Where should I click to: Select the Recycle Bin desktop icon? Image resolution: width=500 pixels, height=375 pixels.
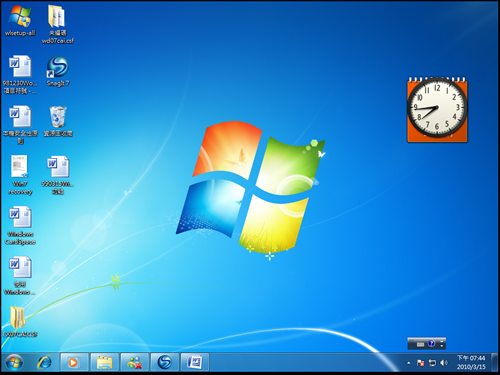[58, 121]
